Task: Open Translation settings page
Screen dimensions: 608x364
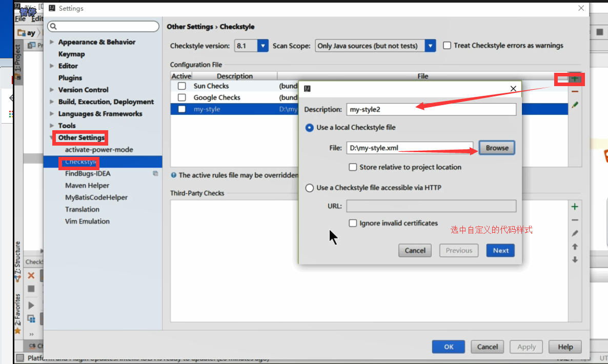Action: [x=82, y=209]
